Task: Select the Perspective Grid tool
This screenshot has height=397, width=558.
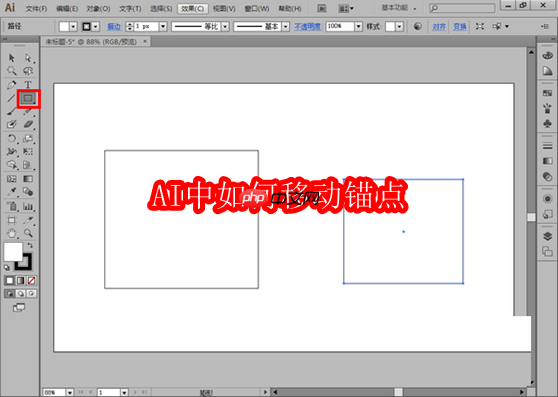Action: click(28, 165)
